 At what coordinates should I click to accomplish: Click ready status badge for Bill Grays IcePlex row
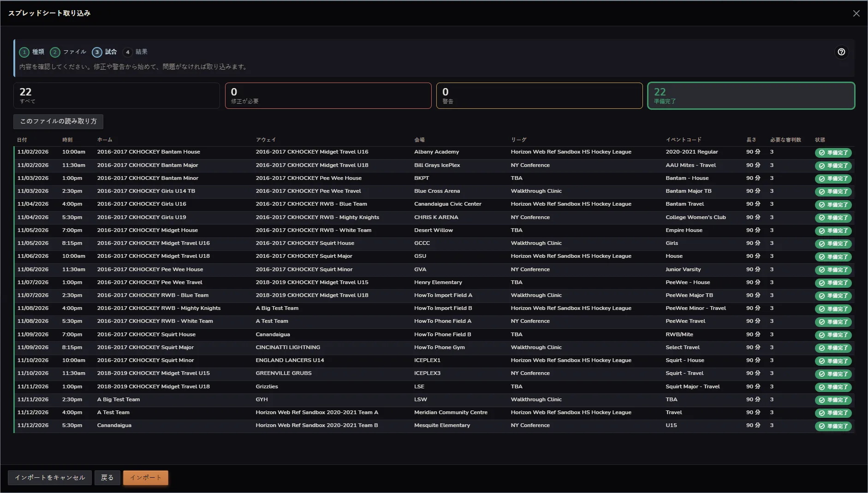coord(833,166)
